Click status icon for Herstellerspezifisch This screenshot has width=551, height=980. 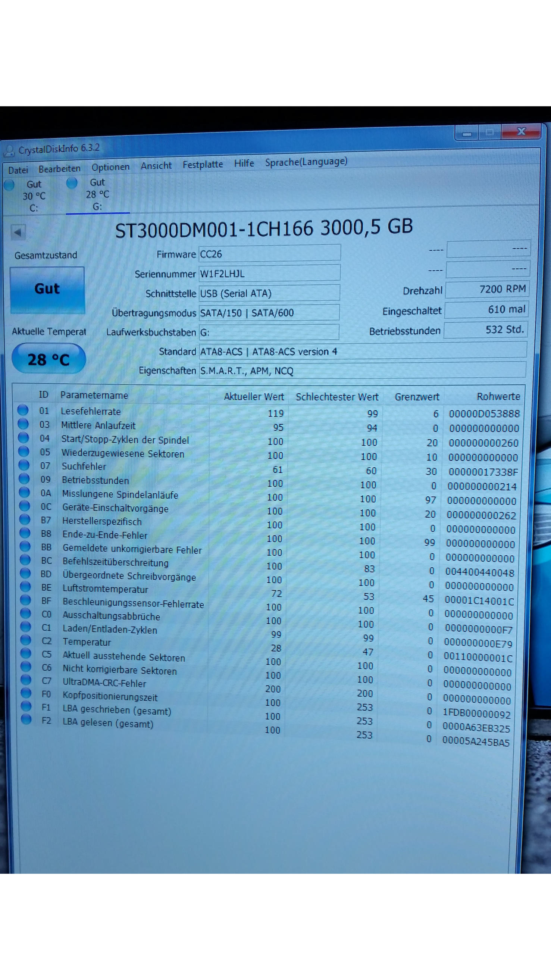click(x=24, y=519)
